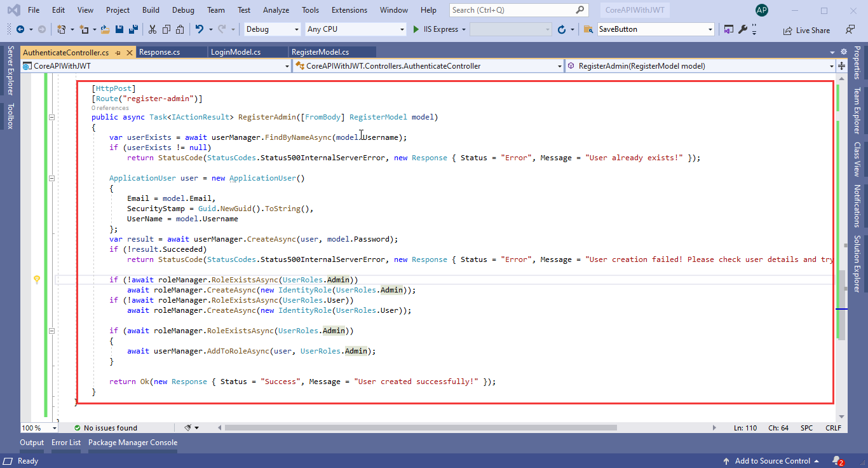This screenshot has width=868, height=468.
Task: Open the Debug menu
Action: (x=183, y=10)
